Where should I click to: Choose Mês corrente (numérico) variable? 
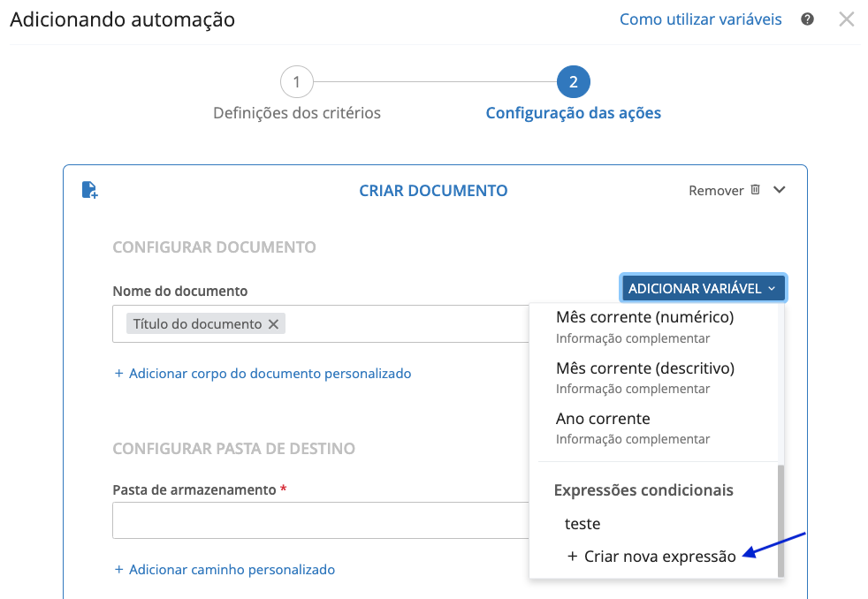click(644, 317)
